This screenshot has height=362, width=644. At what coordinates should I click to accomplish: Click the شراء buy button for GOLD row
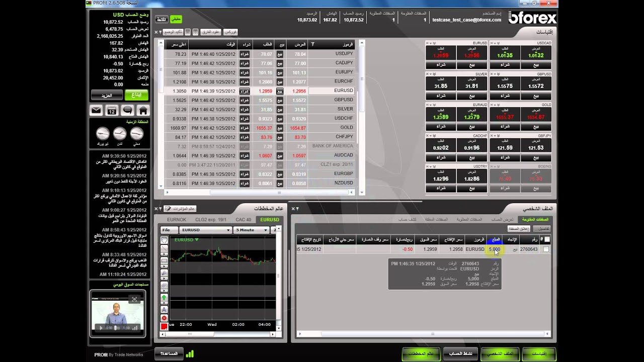click(x=244, y=128)
